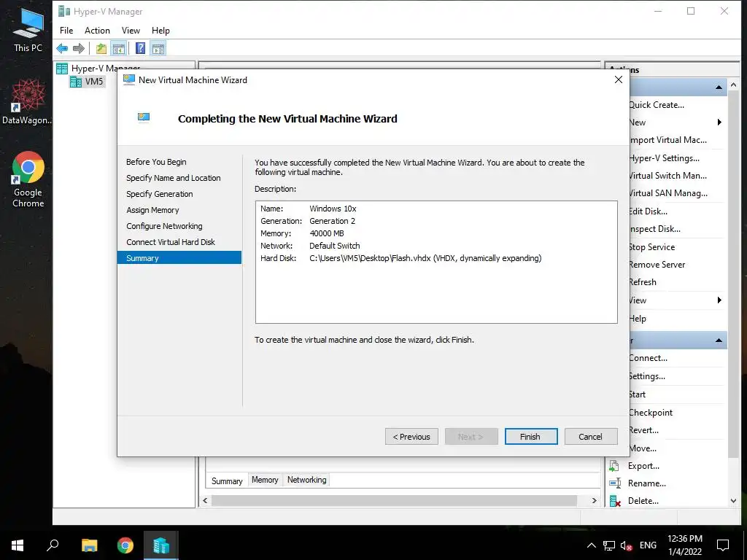Close the New Virtual Machine Wizard dialog
The image size is (747, 560).
(x=619, y=80)
